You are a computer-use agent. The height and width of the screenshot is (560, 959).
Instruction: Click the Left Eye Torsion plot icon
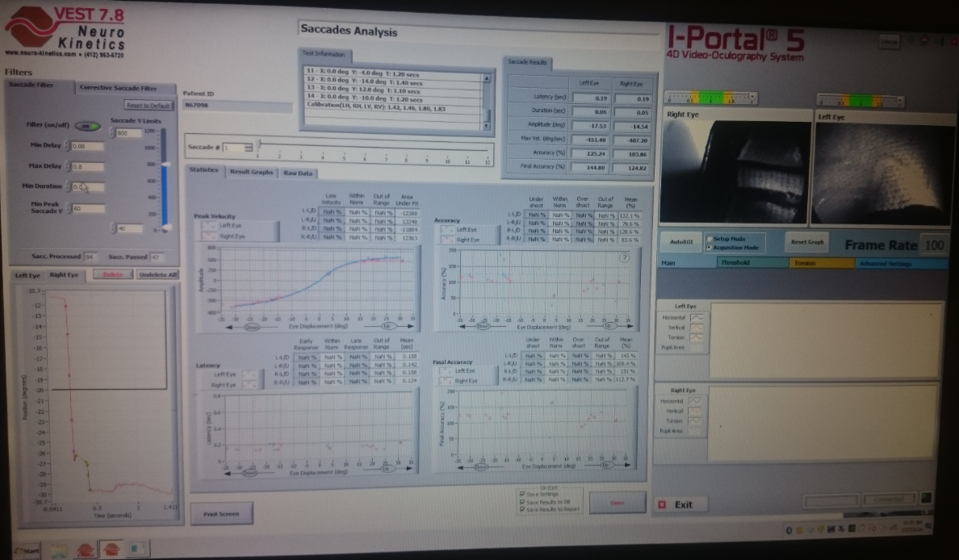tap(696, 337)
